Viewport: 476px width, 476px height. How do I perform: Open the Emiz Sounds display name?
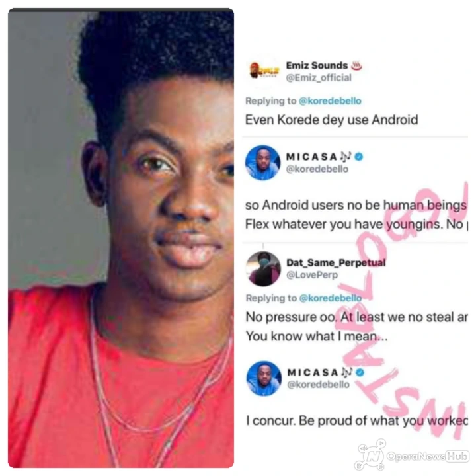coord(317,65)
